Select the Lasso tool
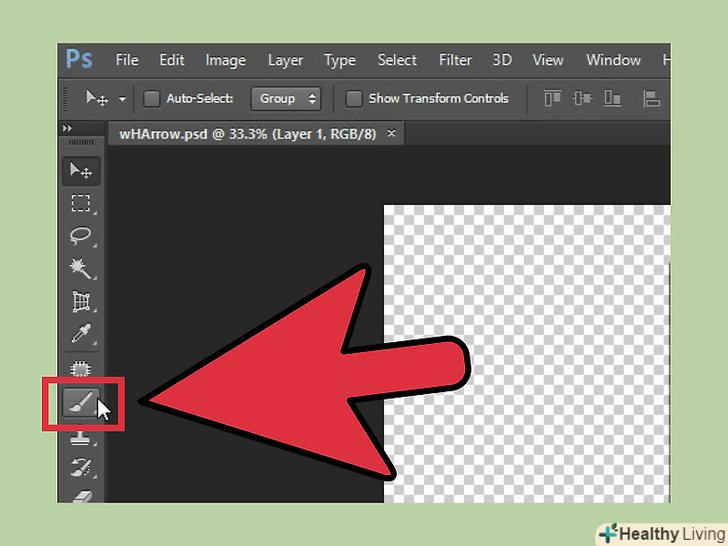 click(x=81, y=236)
